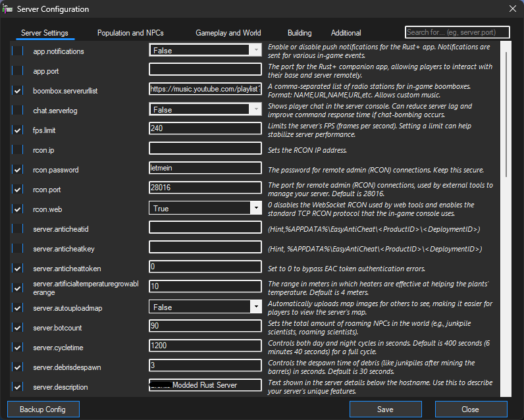Open the chat.serverlog dropdown

[x=205, y=109]
